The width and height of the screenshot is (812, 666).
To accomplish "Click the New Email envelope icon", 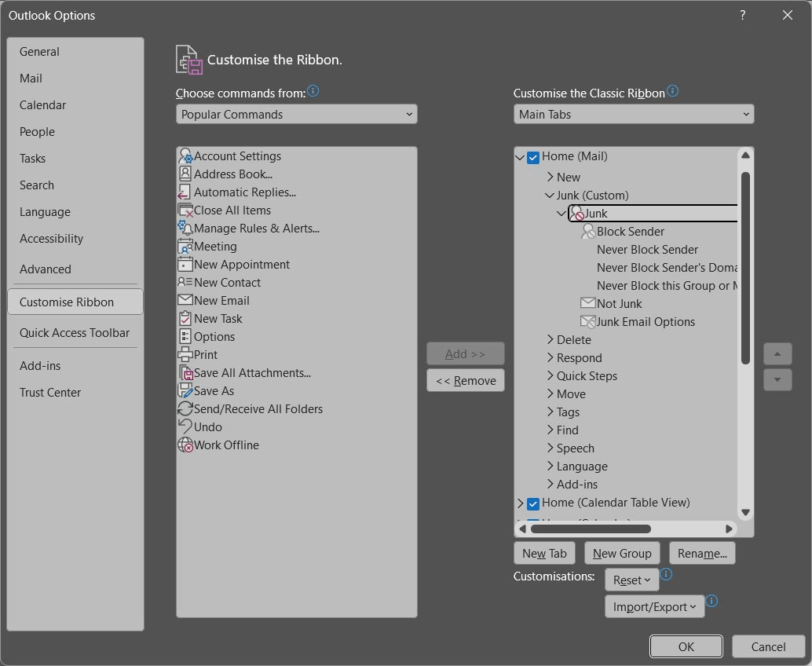I will pyautogui.click(x=185, y=300).
